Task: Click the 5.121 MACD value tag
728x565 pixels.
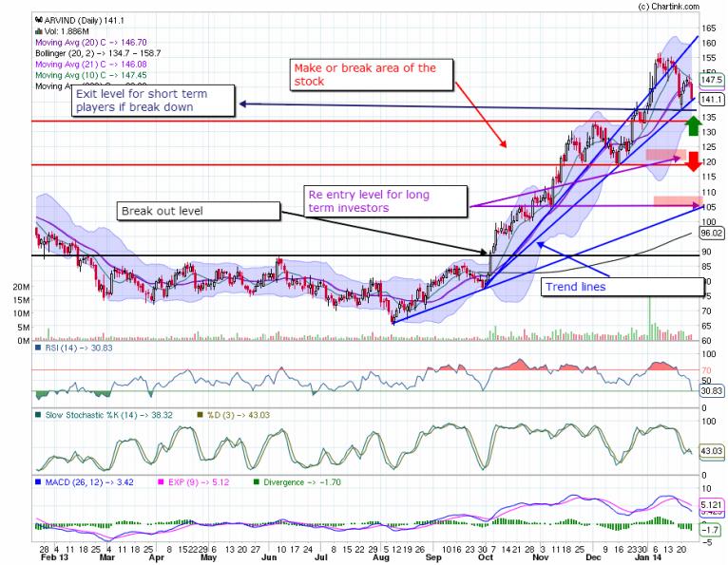Action: click(712, 504)
